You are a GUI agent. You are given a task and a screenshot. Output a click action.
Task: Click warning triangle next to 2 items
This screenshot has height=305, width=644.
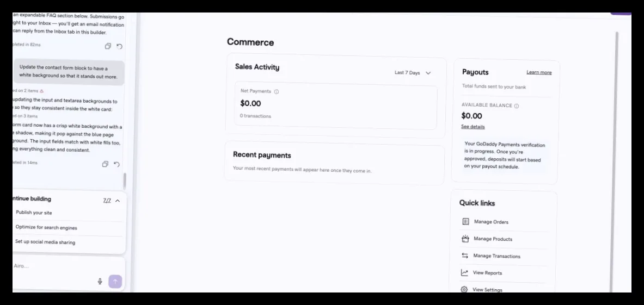click(42, 91)
